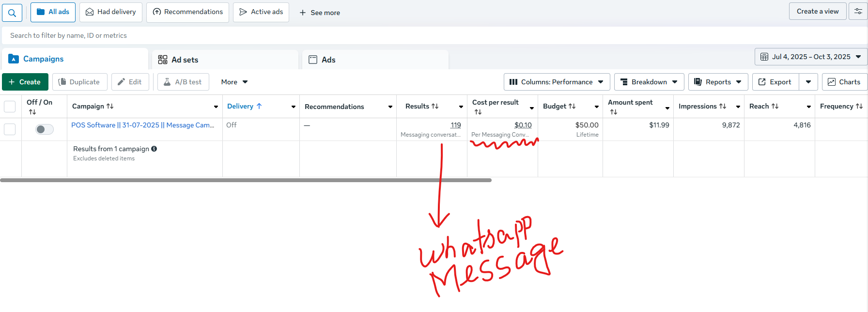Switch to the Ad sets tab
Viewport: 868px width, 312px height.
(185, 60)
